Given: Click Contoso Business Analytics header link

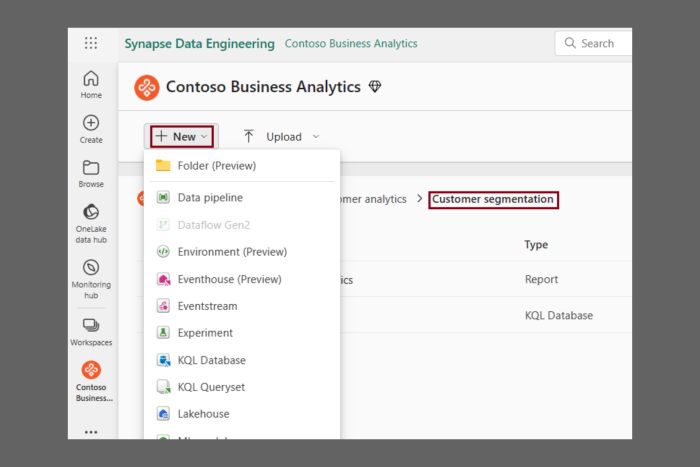Looking at the screenshot, I should pos(351,44).
